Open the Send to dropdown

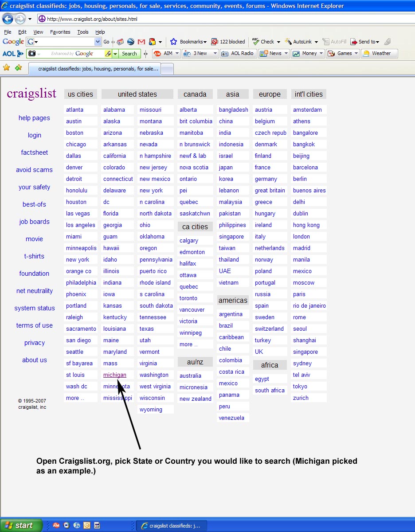click(x=365, y=42)
